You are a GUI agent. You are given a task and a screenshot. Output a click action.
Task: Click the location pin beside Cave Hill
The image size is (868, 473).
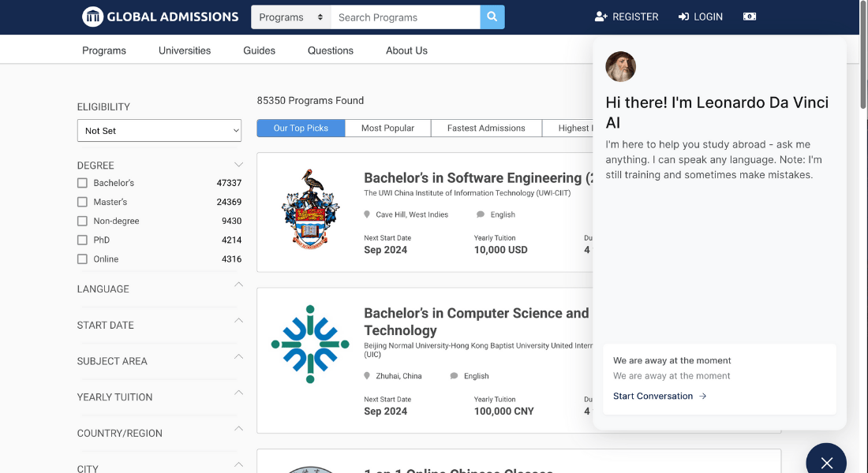coord(366,214)
